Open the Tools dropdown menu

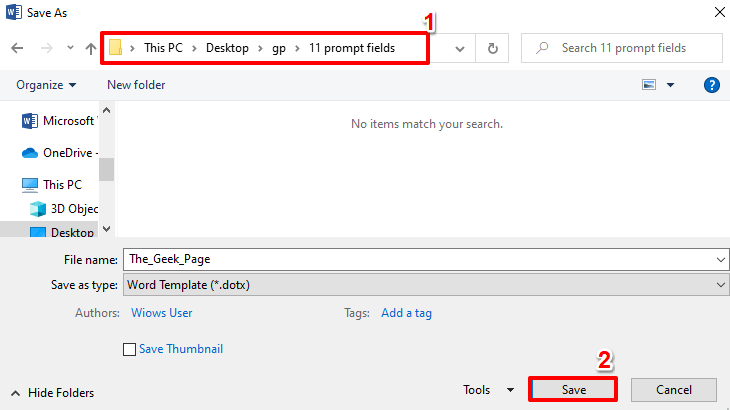[x=488, y=390]
